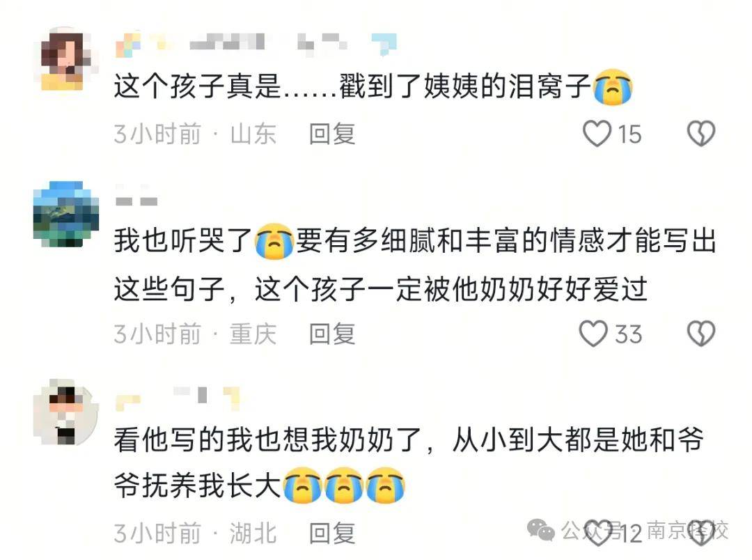This screenshot has width=752, height=560.
Task: Dislike the Shandong comment via broken heart
Action: (701, 134)
